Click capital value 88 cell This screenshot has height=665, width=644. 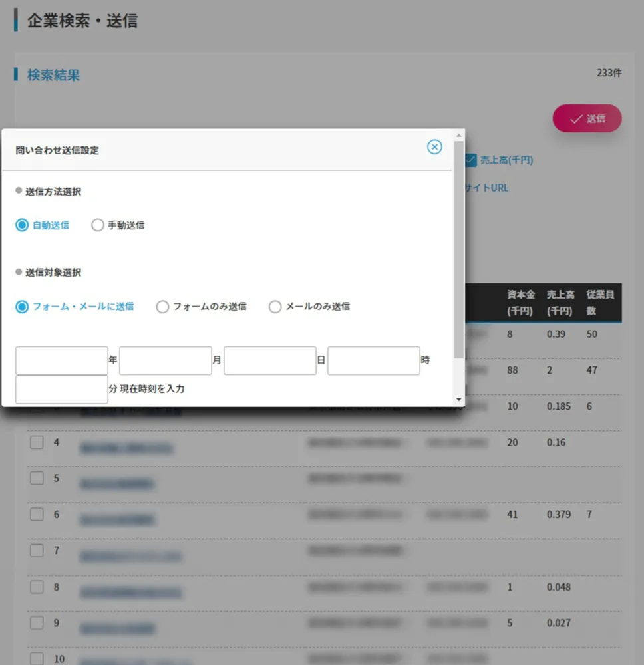(x=512, y=370)
